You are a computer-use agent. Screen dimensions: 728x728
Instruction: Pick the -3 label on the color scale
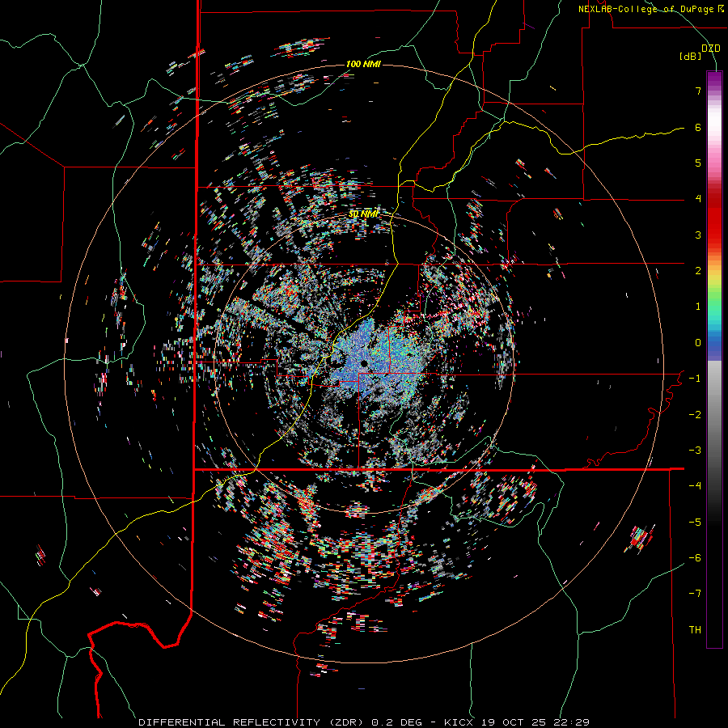pos(695,451)
